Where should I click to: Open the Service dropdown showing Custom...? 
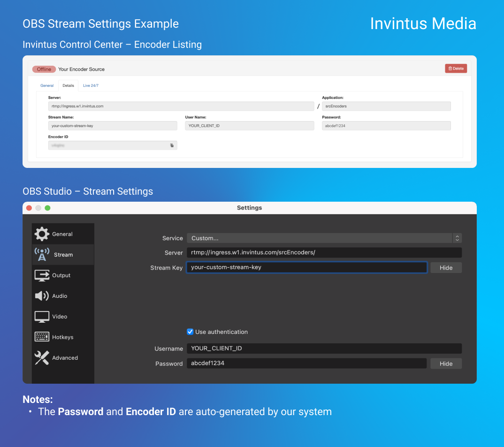point(324,238)
